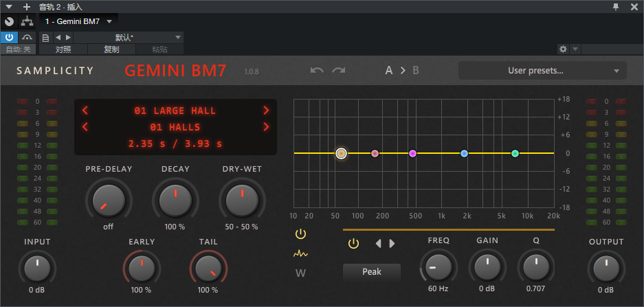This screenshot has width=644, height=307.
Task: Click the redo arrow in plugin header
Action: [x=339, y=70]
